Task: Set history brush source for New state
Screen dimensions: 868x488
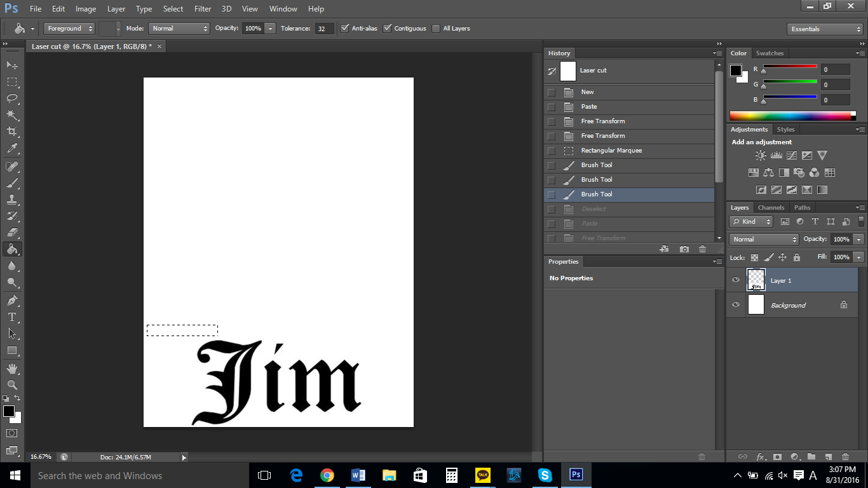Action: pyautogui.click(x=551, y=92)
